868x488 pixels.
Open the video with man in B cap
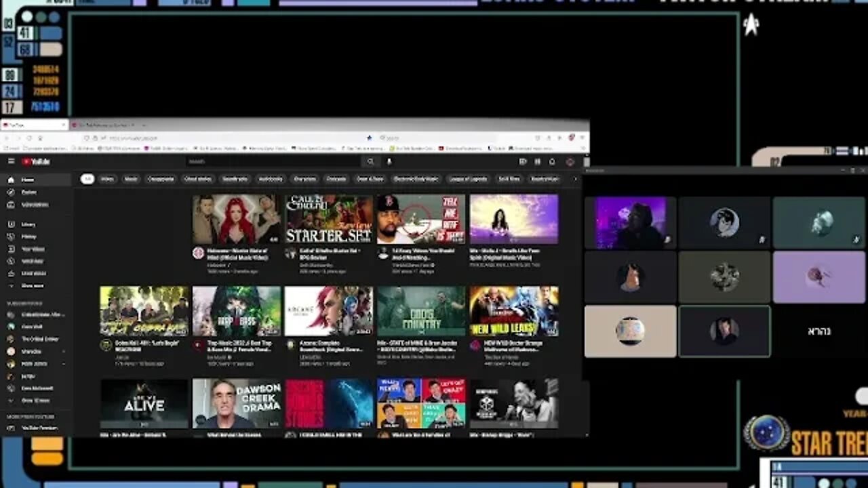[x=421, y=220]
